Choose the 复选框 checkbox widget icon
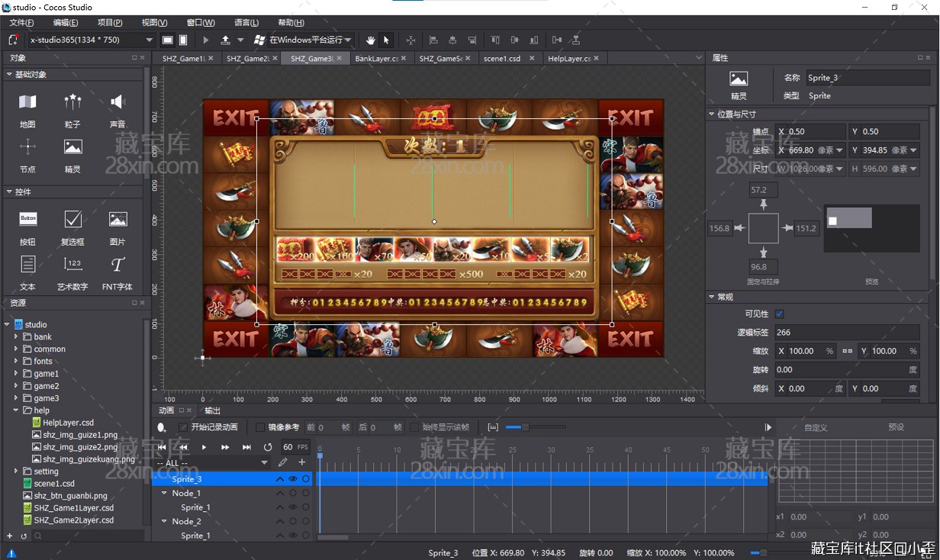 (x=72, y=220)
